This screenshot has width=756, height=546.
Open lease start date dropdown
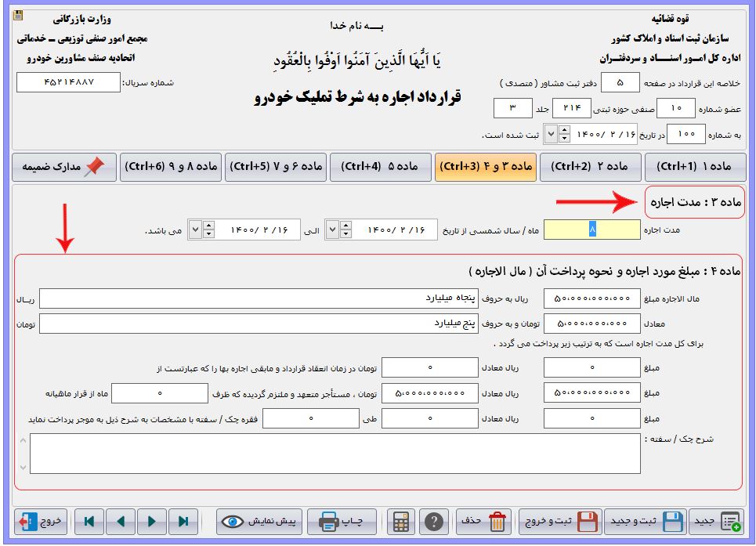click(332, 230)
